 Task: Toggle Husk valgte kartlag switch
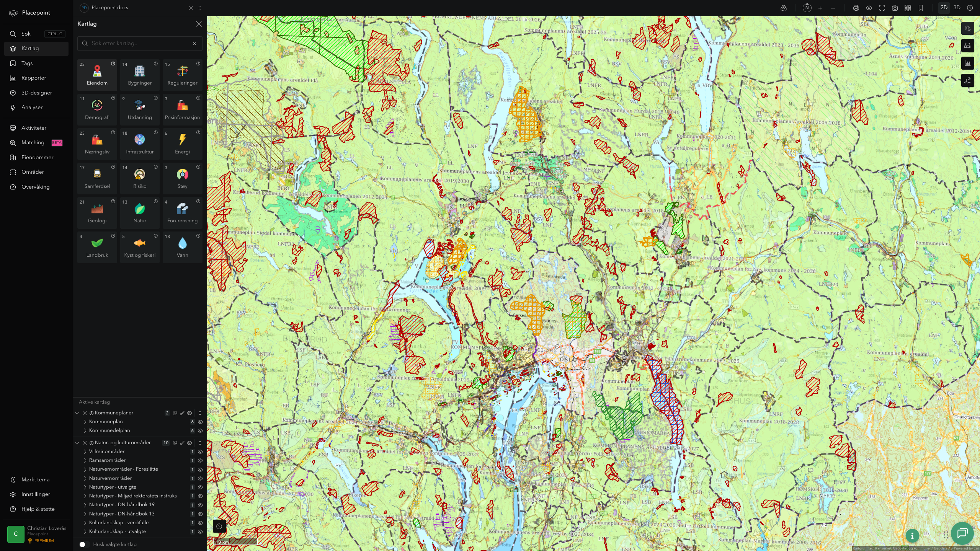84,544
